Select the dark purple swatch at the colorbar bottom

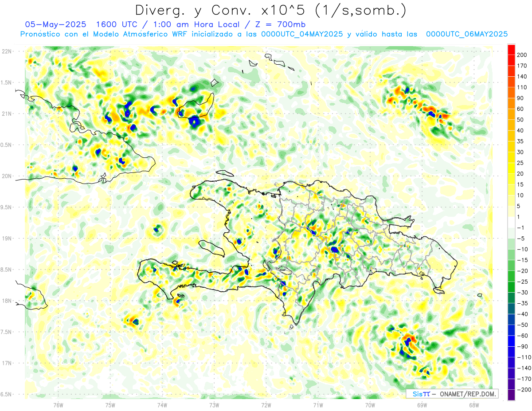click(511, 395)
